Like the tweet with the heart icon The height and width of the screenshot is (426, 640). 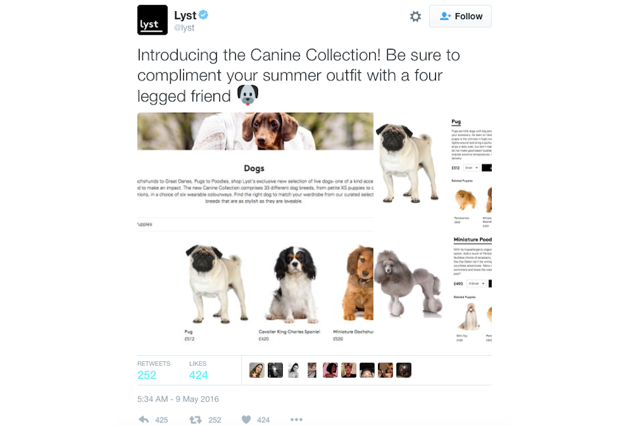(246, 419)
